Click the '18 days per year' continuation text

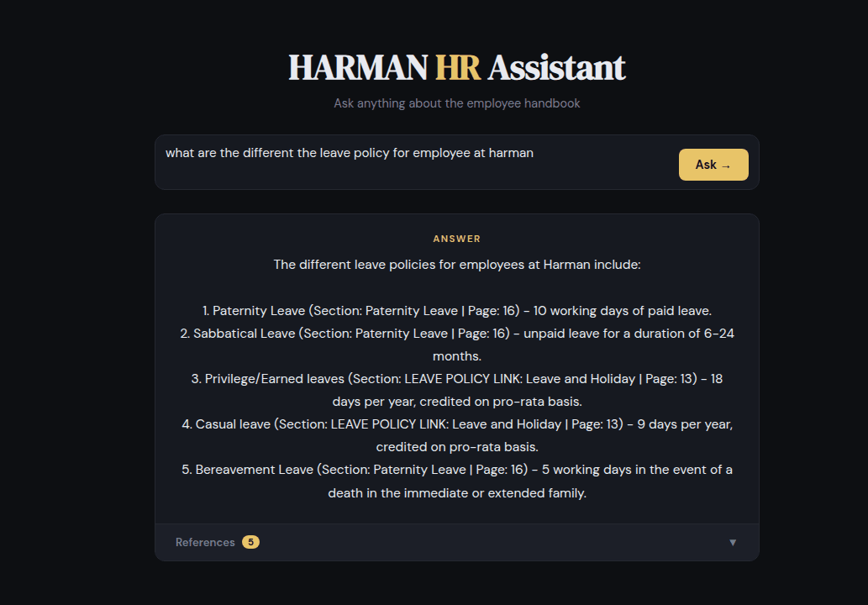[x=456, y=402]
